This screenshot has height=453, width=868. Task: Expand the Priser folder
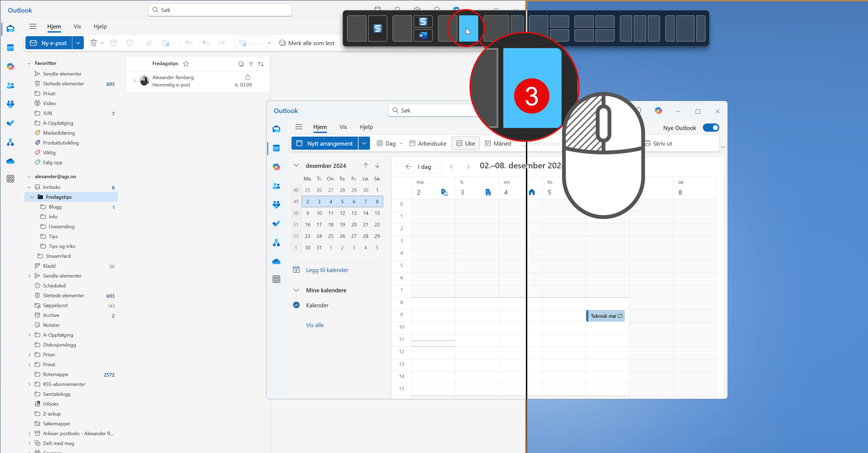(29, 355)
